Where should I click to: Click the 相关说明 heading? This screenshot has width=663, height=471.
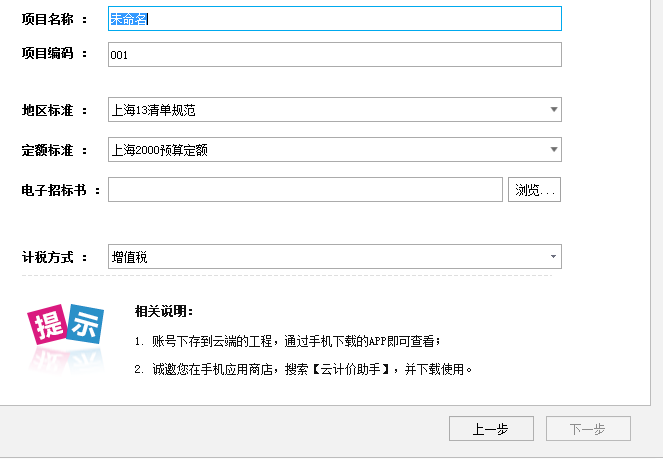[x=164, y=312]
